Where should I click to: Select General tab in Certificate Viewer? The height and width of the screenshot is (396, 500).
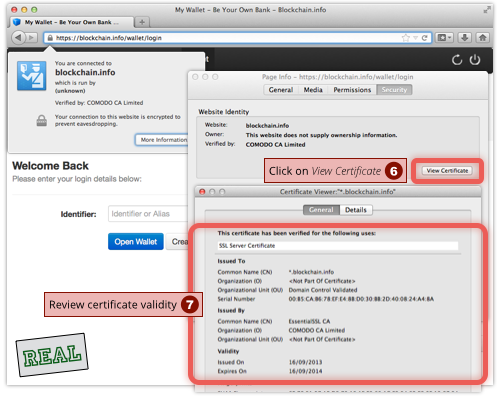click(x=321, y=210)
